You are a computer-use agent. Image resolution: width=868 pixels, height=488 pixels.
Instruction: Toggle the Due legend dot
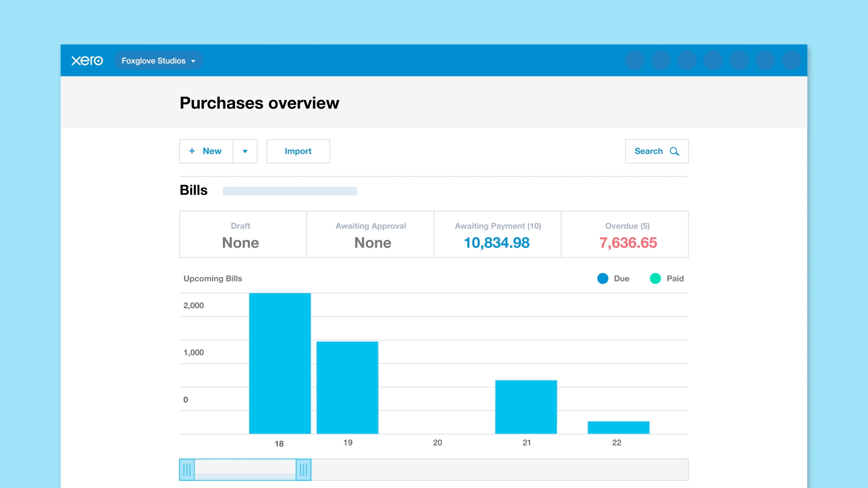point(603,278)
